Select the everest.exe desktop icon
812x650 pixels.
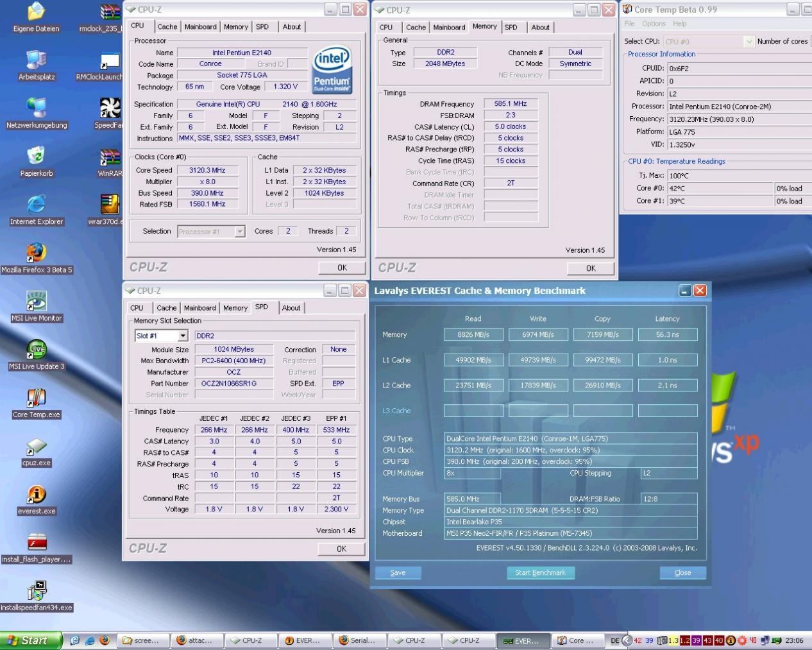37,500
